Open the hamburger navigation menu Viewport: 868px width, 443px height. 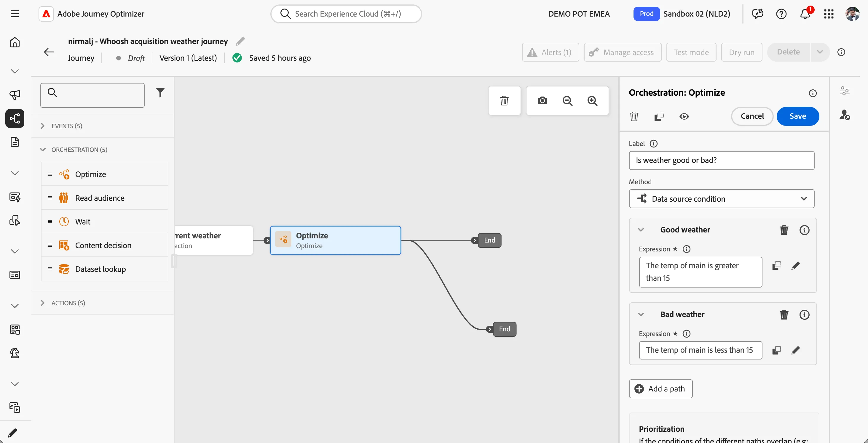tap(15, 14)
